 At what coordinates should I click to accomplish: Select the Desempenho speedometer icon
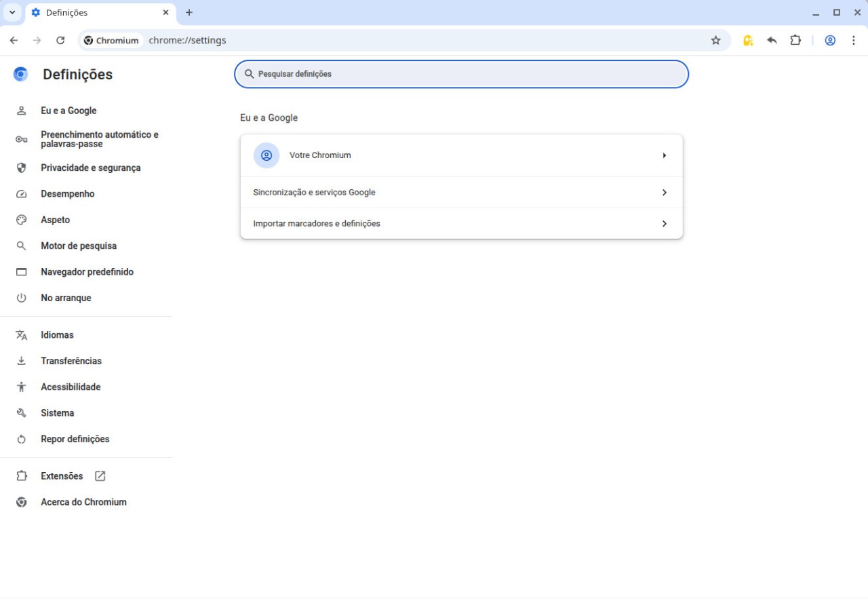point(21,193)
